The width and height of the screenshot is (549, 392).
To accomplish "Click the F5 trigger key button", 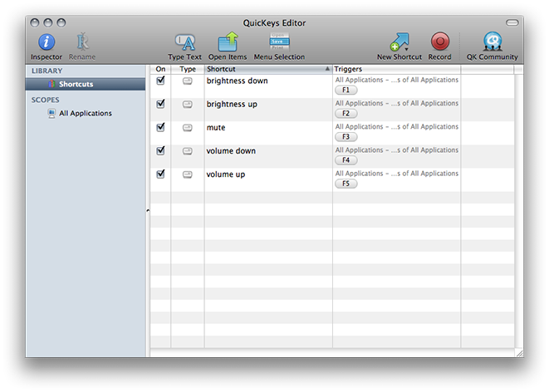I will pyautogui.click(x=346, y=184).
